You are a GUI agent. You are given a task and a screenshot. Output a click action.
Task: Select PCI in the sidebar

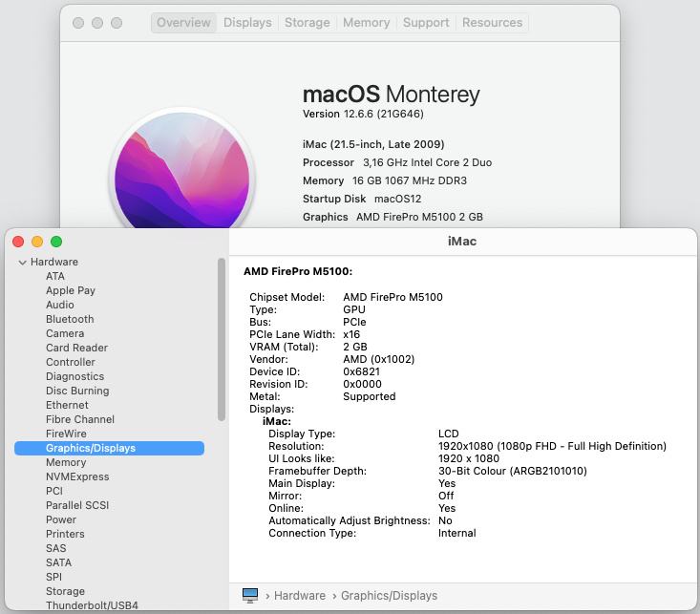tap(54, 491)
